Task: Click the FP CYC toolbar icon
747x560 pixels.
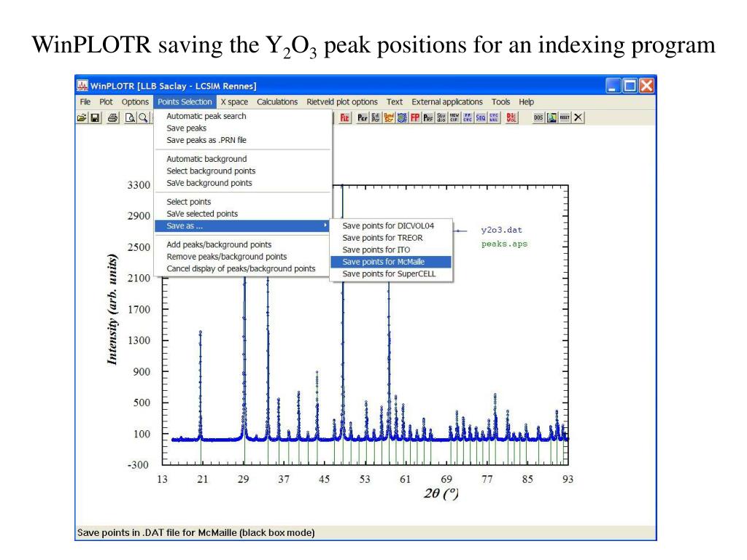Action: point(468,117)
